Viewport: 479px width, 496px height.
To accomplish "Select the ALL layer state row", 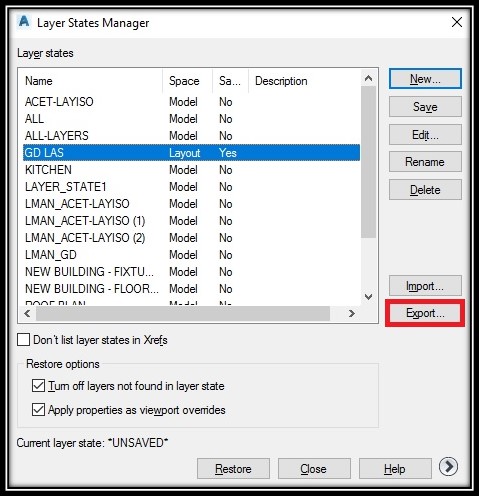I will tap(191, 119).
